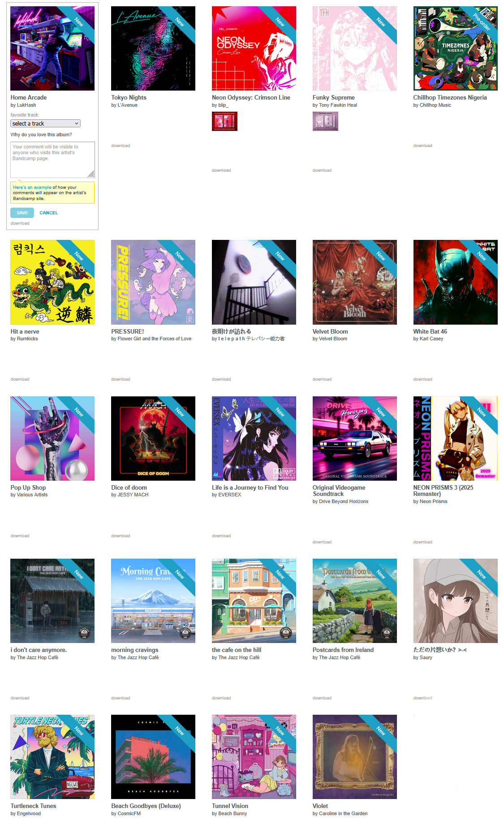Click the Beach Goodbyes (Deluxe) title
The height and width of the screenshot is (821, 504).
[x=146, y=806]
